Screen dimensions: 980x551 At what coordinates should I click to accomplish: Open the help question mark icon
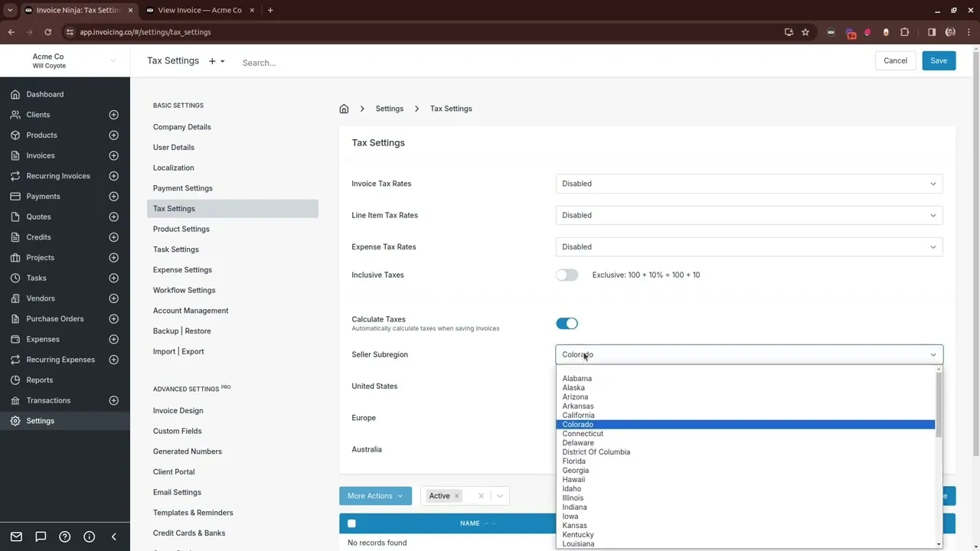65,536
